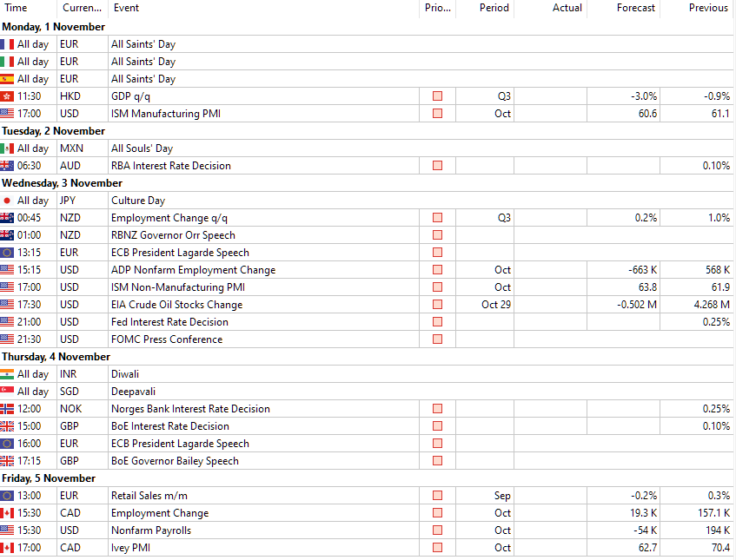Sort by the Priority column header
This screenshot has height=560, width=736.
(x=437, y=8)
